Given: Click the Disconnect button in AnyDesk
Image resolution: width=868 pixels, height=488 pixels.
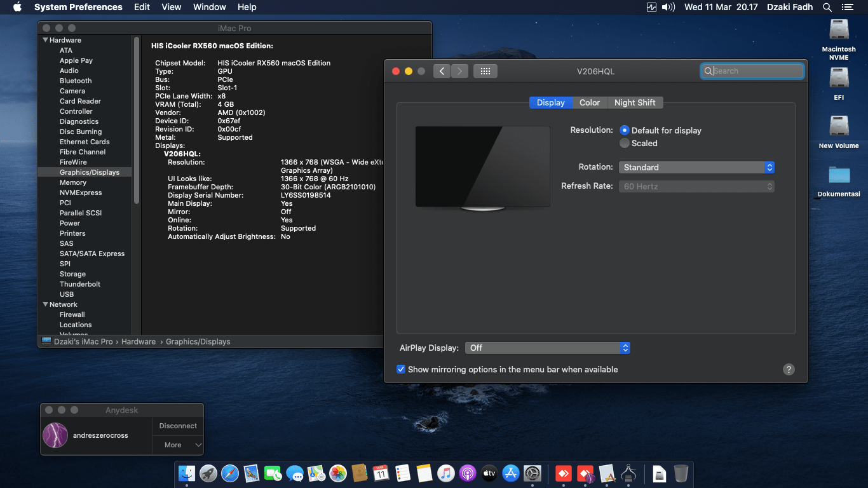Looking at the screenshot, I should pyautogui.click(x=177, y=426).
